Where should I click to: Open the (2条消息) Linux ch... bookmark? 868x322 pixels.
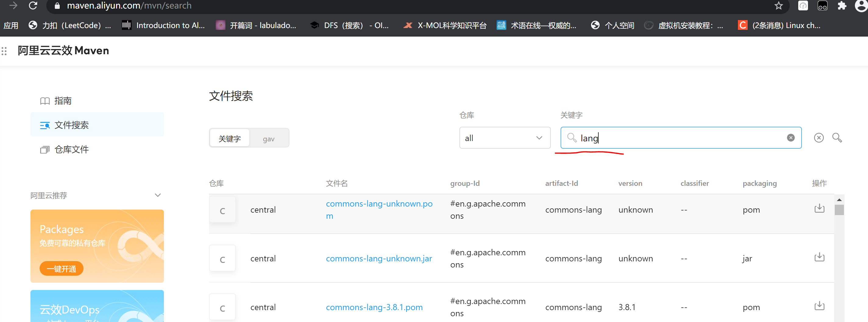click(779, 25)
